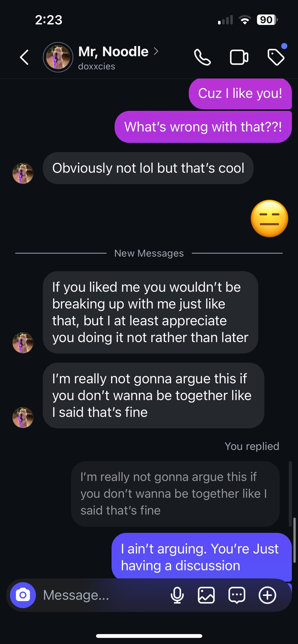The image size is (298, 644).
Task: Tap the chat scrollbar on right edge
Action: [294, 539]
